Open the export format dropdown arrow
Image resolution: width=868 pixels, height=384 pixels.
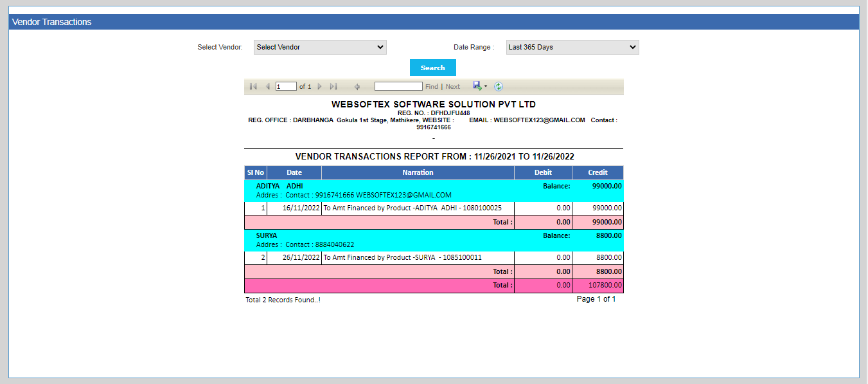486,86
